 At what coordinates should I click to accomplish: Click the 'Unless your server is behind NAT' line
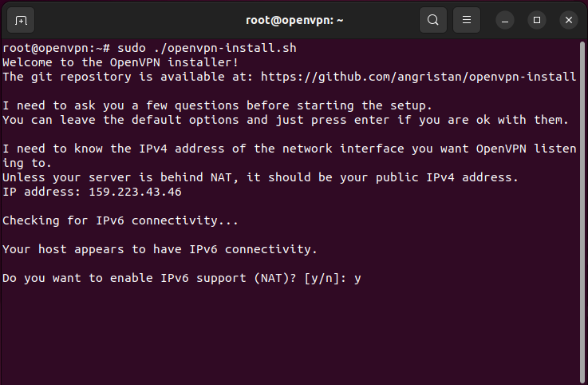pyautogui.click(x=260, y=177)
